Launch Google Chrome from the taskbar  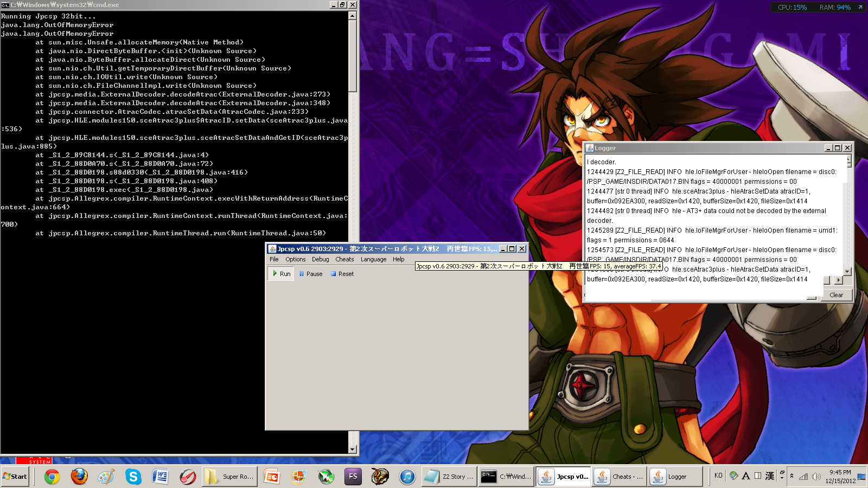(52, 477)
